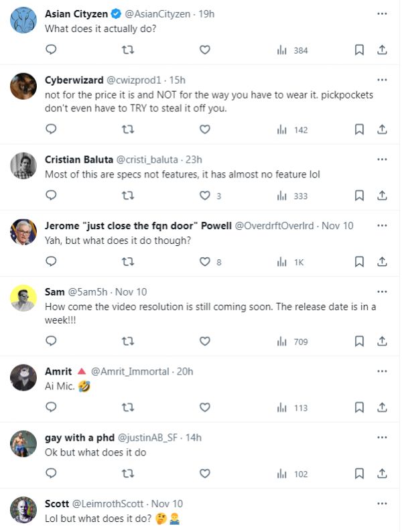Open Amrit's cat avatar profile

click(24, 378)
